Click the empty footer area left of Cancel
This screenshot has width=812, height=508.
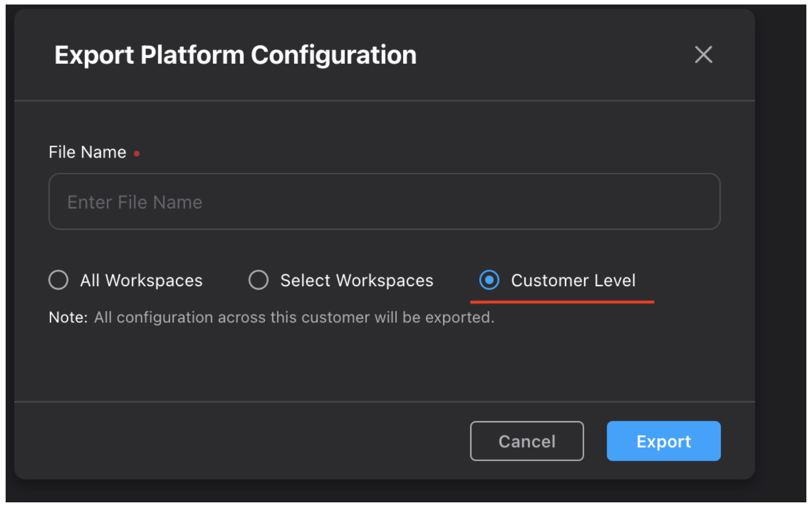[237, 441]
